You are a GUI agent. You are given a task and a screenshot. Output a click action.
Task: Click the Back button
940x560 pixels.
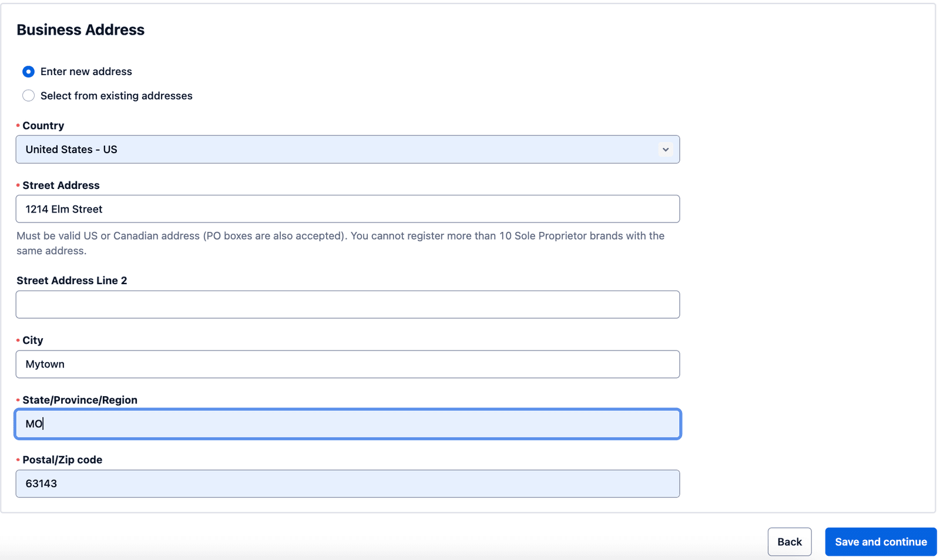[x=789, y=541]
